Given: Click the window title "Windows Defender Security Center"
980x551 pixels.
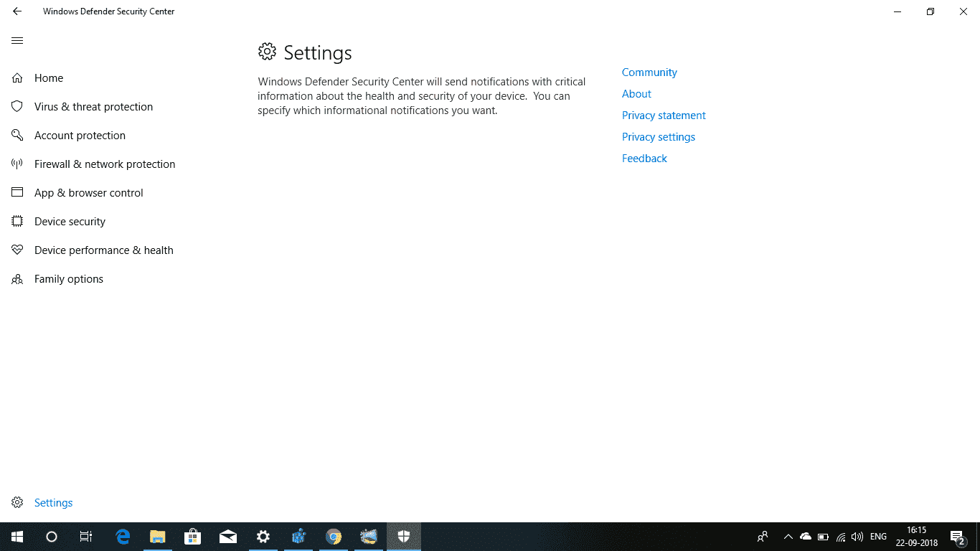Looking at the screenshot, I should [108, 11].
